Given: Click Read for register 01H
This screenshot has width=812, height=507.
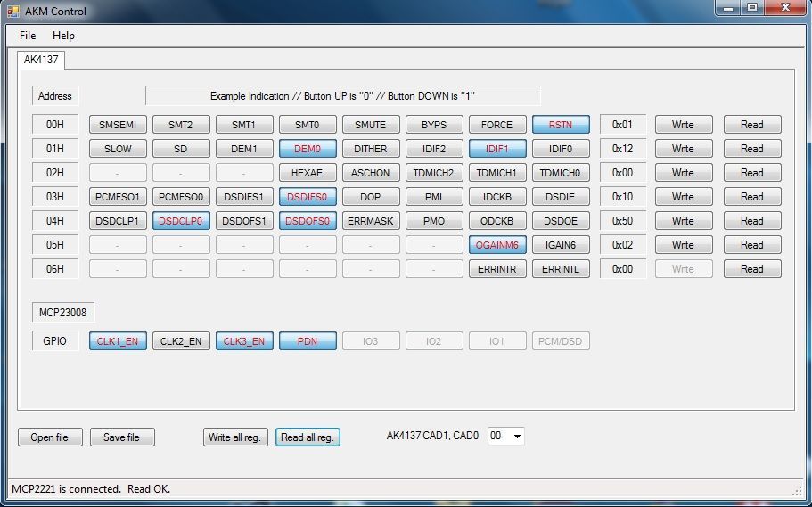Looking at the screenshot, I should point(752,149).
